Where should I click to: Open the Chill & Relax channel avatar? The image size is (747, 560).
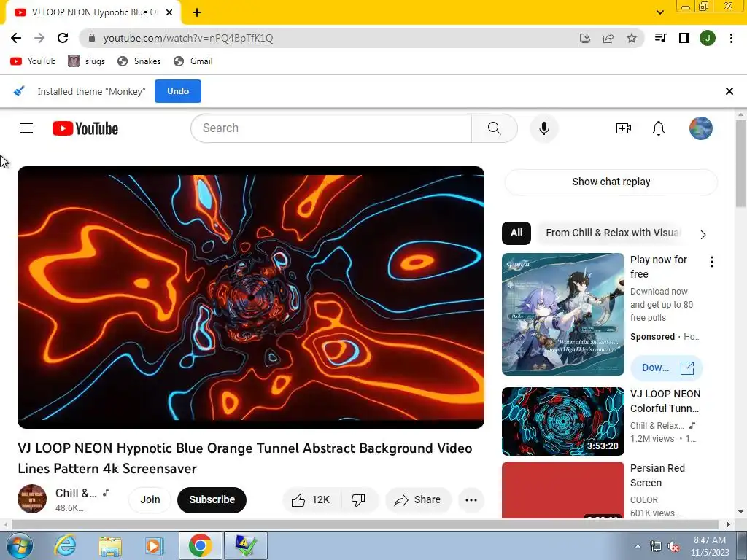[32, 499]
